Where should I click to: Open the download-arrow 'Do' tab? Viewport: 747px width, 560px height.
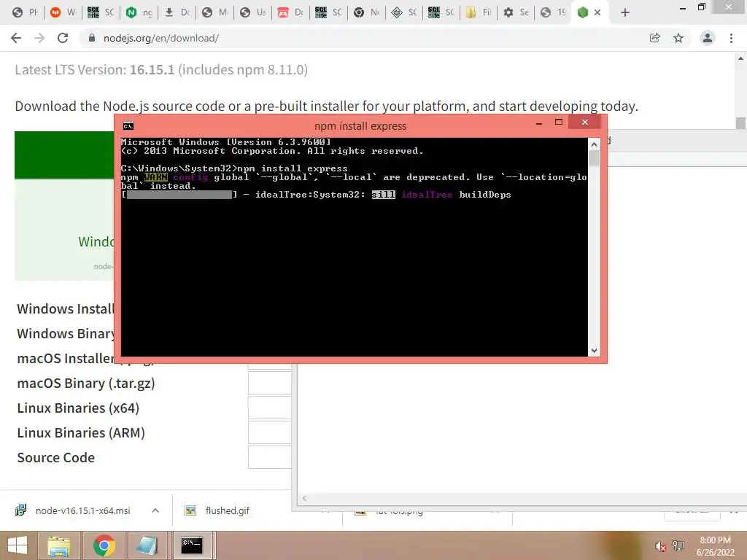coord(177,12)
